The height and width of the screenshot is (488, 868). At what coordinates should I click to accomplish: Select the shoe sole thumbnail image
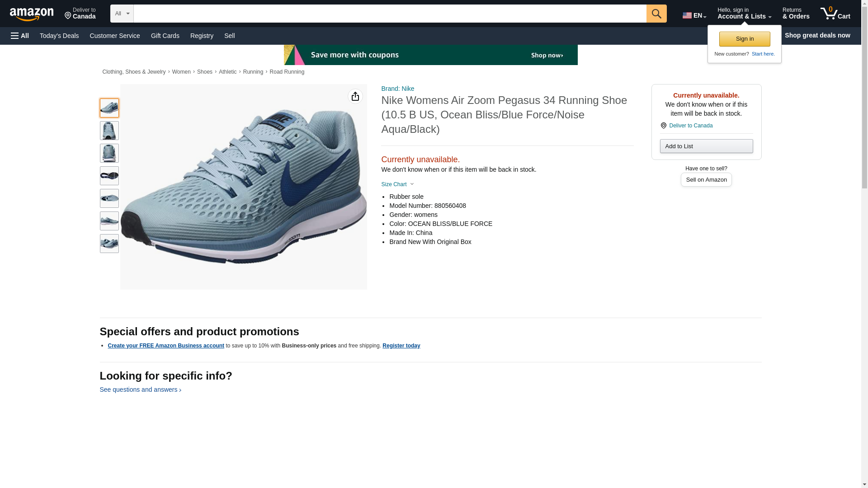[x=109, y=176]
